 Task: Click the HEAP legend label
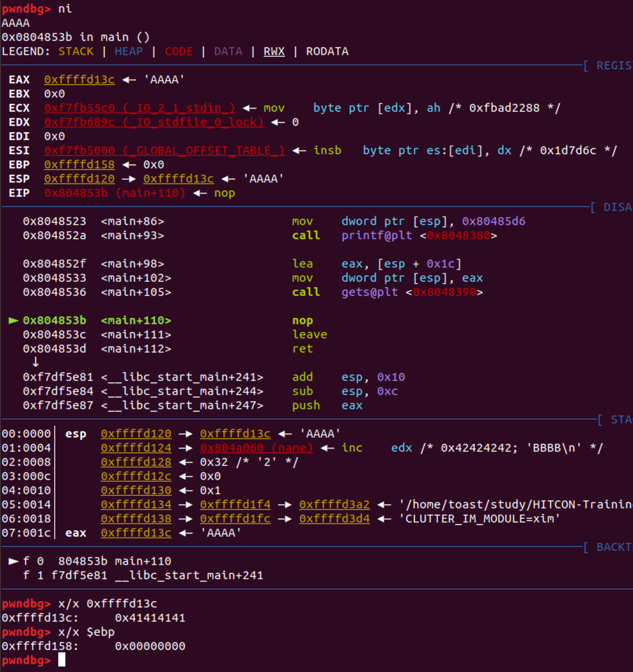(x=129, y=51)
